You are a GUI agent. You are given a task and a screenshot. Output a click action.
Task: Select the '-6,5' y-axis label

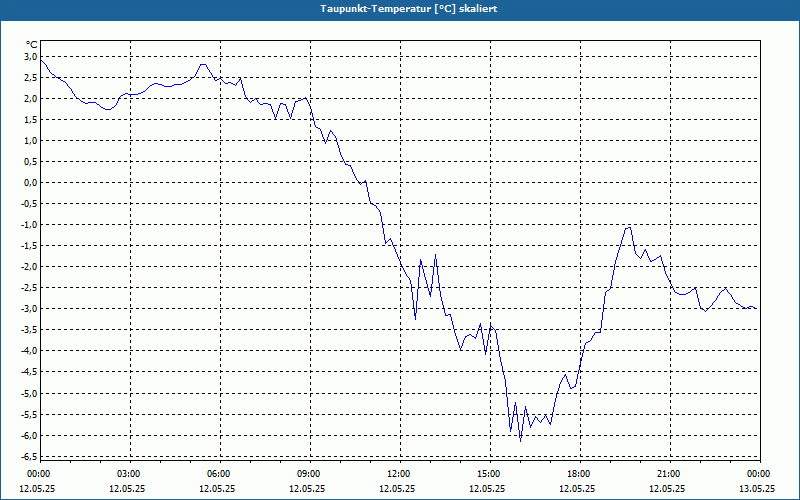[x=29, y=457]
